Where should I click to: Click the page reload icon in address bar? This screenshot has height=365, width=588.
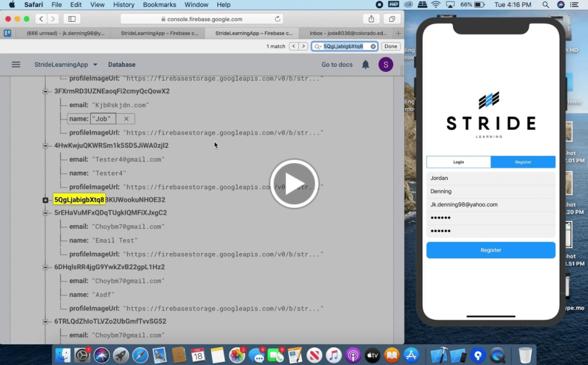click(x=278, y=19)
